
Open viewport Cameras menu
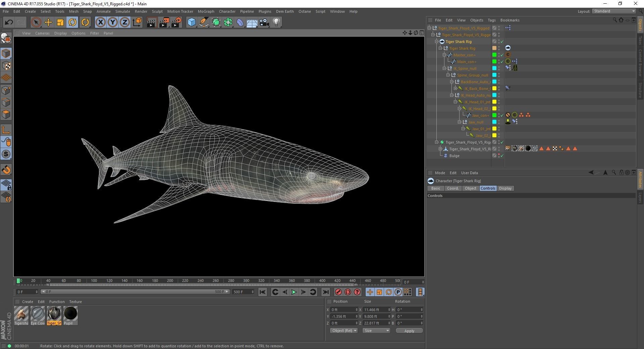coord(42,33)
